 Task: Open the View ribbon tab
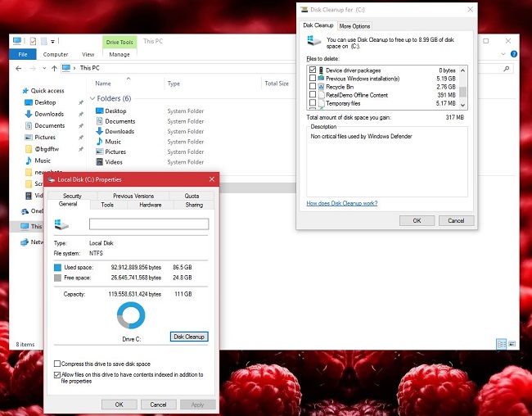pos(88,54)
